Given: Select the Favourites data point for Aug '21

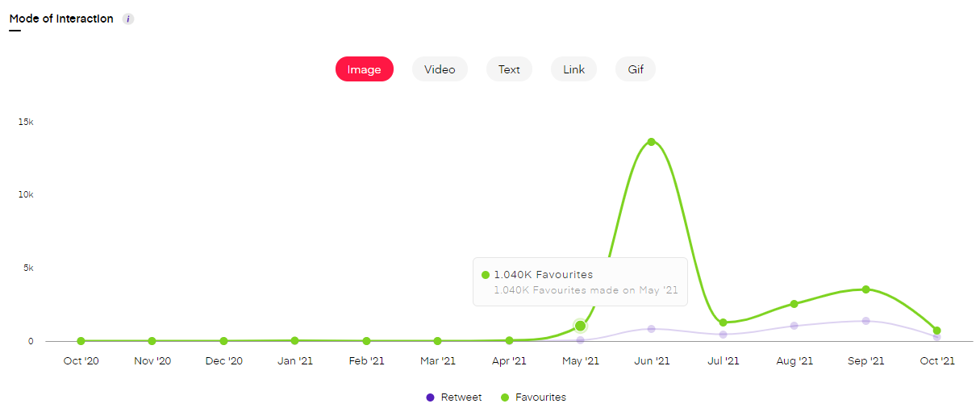Looking at the screenshot, I should coord(794,304).
